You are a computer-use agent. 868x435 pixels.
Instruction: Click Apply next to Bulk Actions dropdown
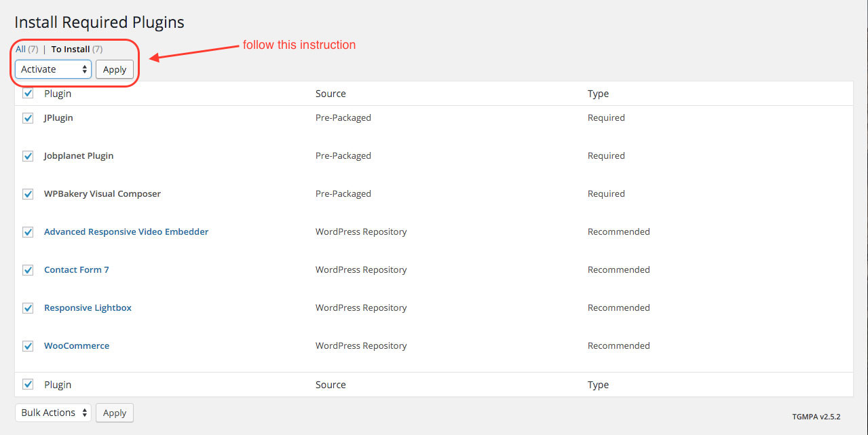tap(115, 413)
